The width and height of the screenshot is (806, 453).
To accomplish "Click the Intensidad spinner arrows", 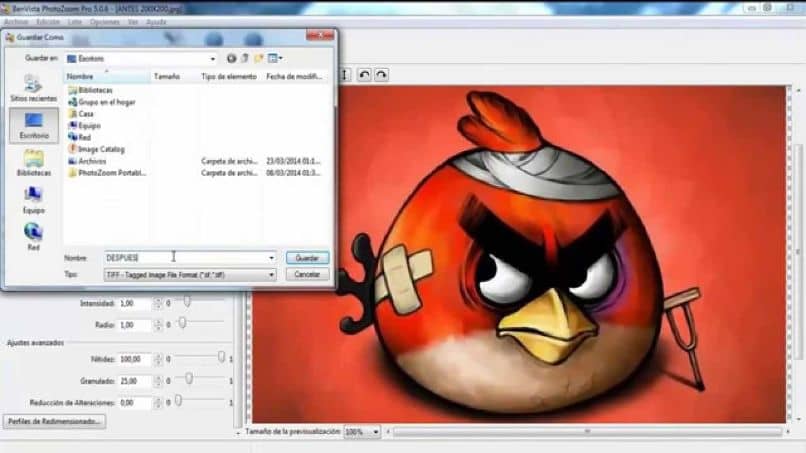I will pyautogui.click(x=157, y=303).
